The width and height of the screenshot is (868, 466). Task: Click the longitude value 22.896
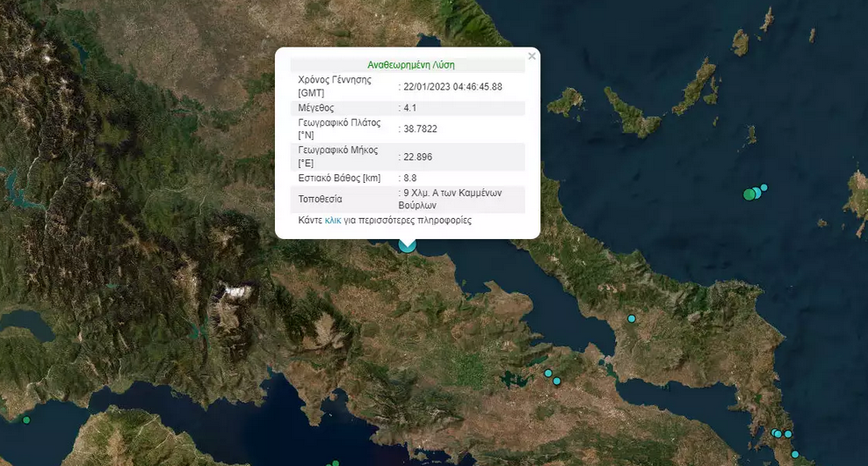417,157
